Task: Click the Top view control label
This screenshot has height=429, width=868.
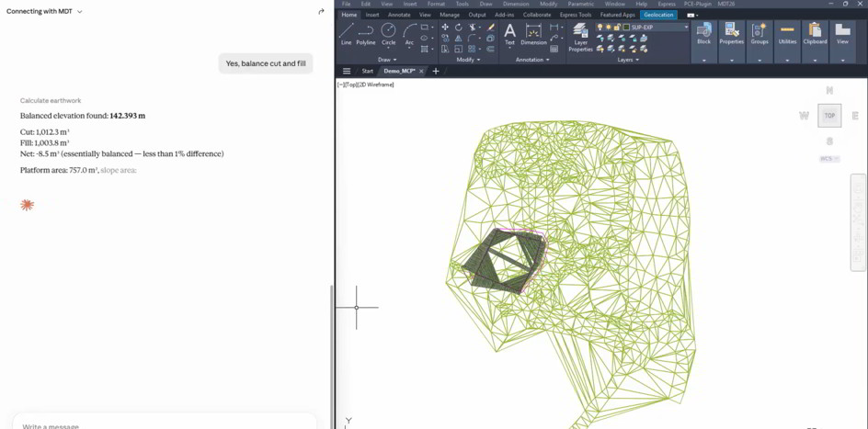Action: pyautogui.click(x=351, y=85)
